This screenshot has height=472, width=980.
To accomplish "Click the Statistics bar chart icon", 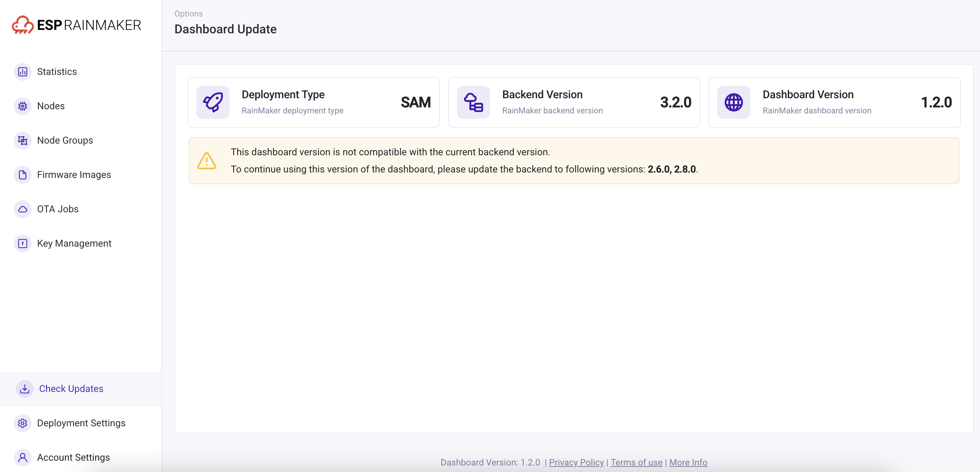I will pos(23,71).
